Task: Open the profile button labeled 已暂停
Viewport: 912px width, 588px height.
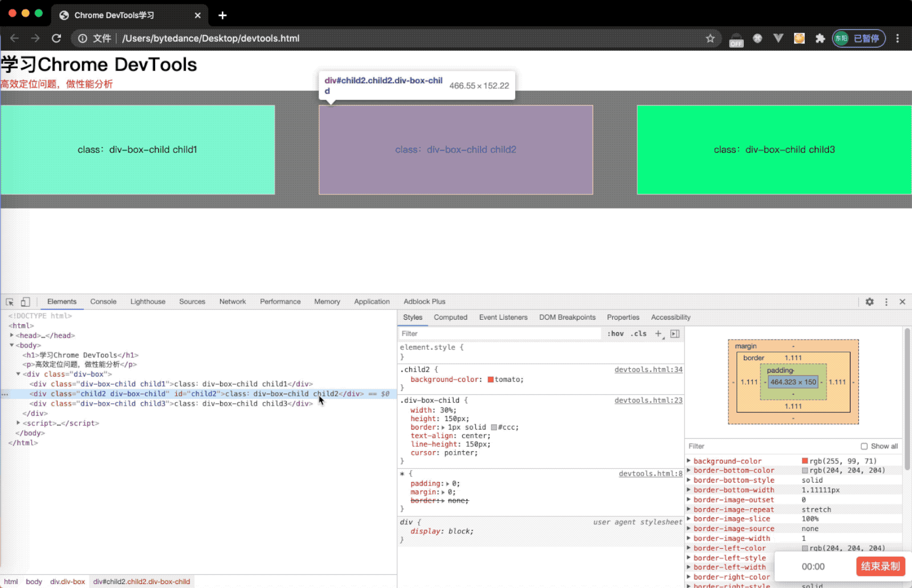Action: tap(859, 38)
